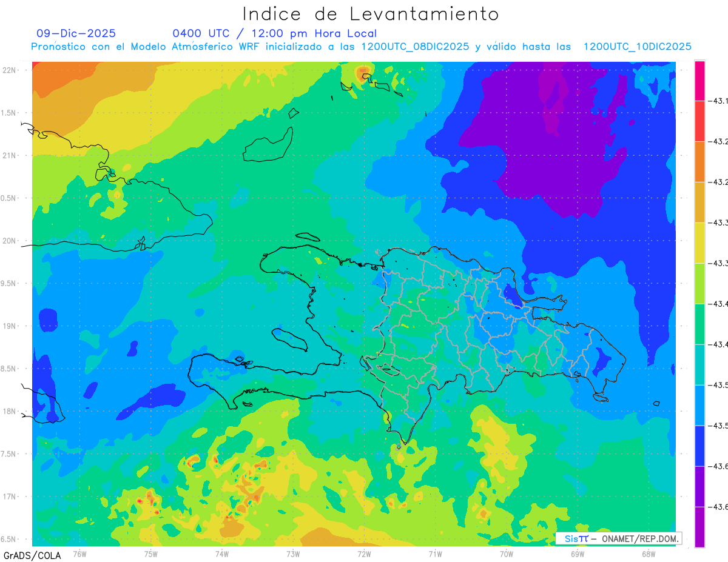Select the '18N' latitude label
This screenshot has width=728, height=562.
click(10, 411)
